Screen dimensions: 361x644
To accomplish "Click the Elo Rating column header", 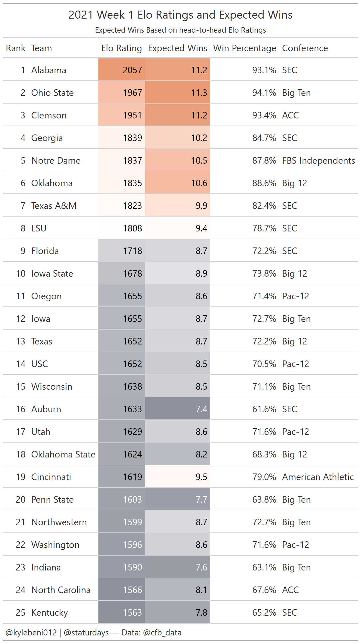I will [x=121, y=48].
